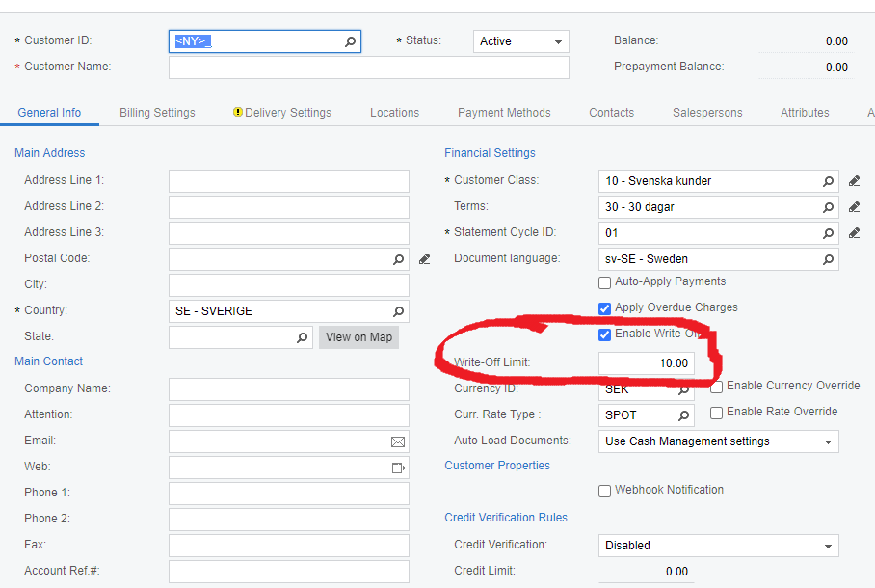
Task: Switch to the Billing Settings tab
Action: pyautogui.click(x=157, y=113)
